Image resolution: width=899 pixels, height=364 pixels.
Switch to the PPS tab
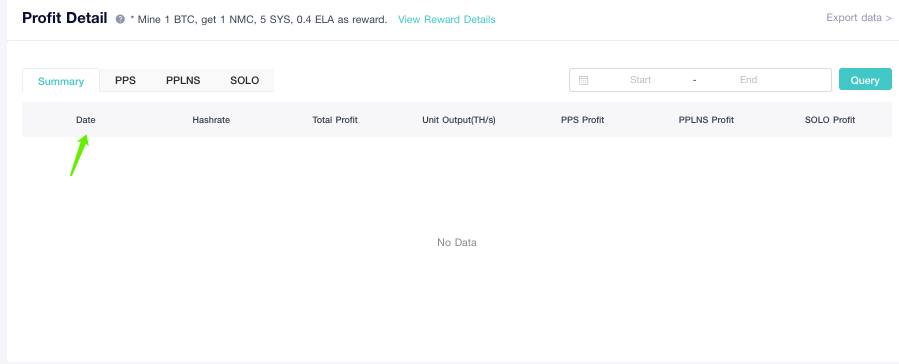click(x=126, y=80)
